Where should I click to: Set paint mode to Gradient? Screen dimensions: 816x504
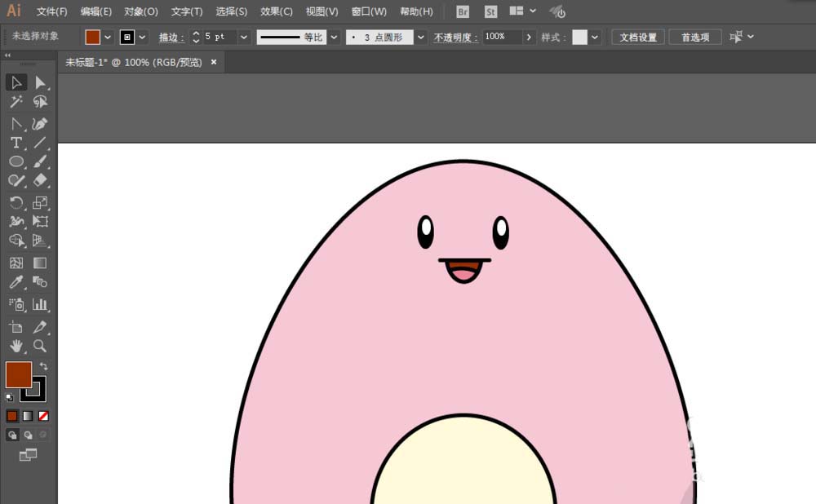click(x=28, y=416)
